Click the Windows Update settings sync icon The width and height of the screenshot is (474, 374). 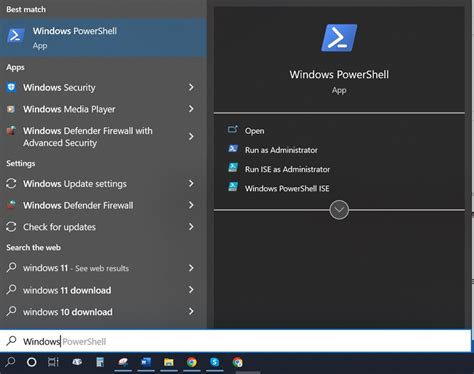click(x=11, y=184)
